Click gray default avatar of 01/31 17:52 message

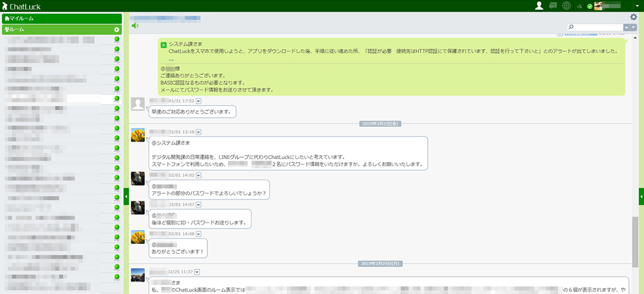(x=138, y=104)
